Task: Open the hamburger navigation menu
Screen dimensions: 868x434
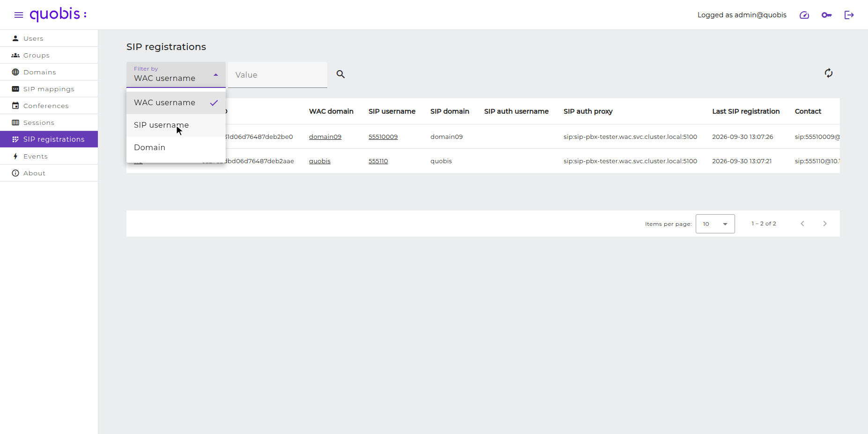Action: coord(19,15)
